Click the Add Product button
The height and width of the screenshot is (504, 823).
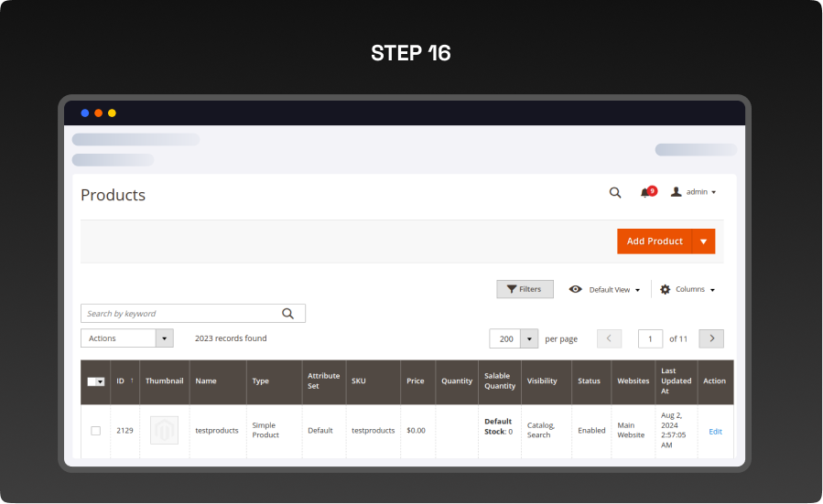(655, 241)
